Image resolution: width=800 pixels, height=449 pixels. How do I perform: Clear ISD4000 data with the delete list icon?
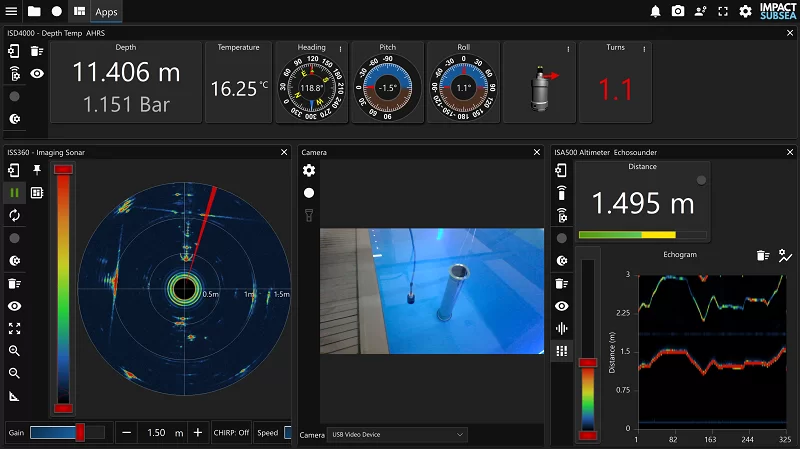pos(37,51)
